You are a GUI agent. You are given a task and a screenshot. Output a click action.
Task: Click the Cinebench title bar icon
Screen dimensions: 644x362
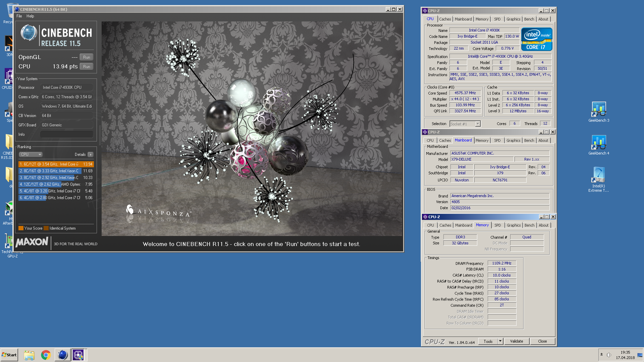pyautogui.click(x=17, y=9)
